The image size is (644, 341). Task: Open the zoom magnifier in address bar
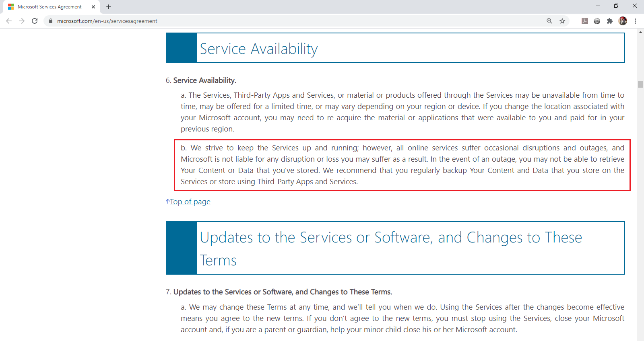[549, 21]
